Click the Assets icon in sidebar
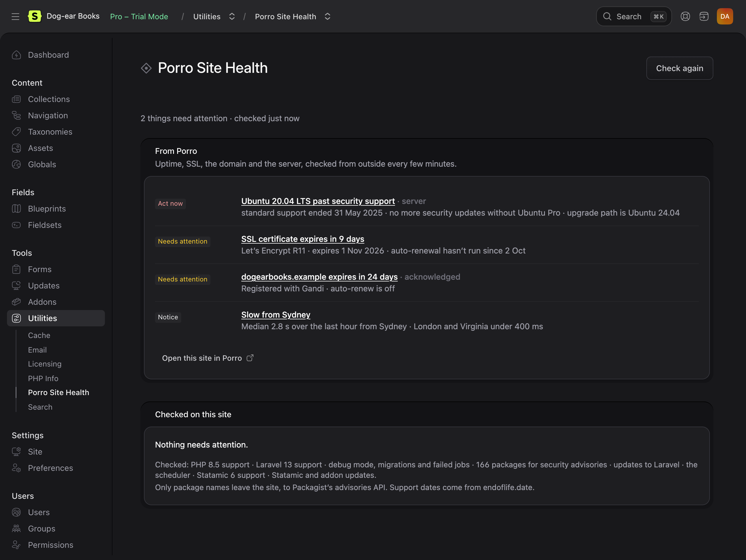This screenshot has width=746, height=560. click(x=16, y=148)
